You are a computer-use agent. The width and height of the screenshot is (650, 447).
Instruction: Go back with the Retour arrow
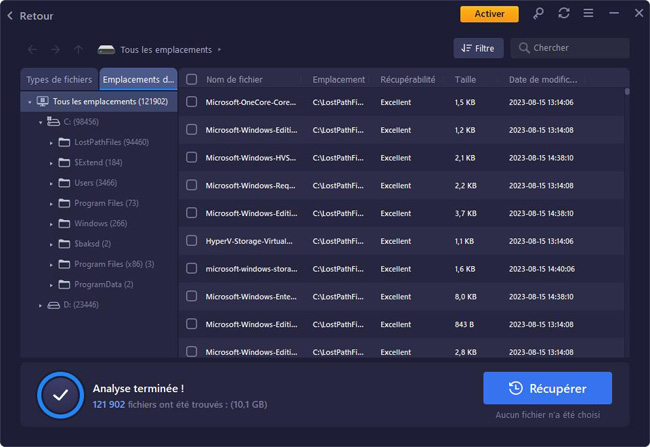(x=10, y=16)
